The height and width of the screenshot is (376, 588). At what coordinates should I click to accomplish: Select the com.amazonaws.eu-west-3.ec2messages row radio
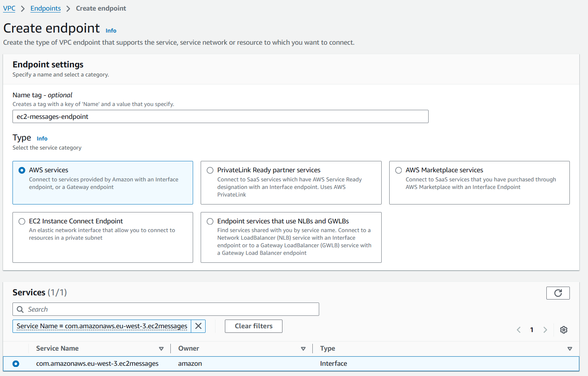coord(16,364)
